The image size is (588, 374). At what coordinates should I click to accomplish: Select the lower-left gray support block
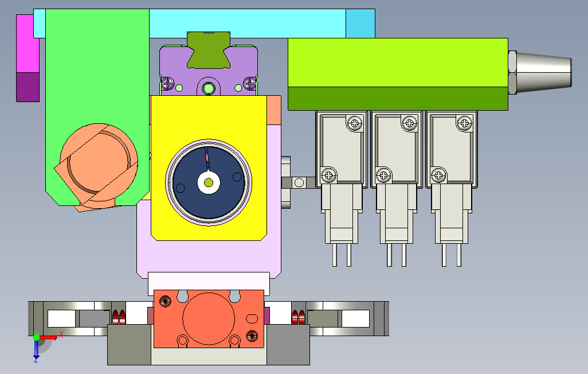pos(130,345)
